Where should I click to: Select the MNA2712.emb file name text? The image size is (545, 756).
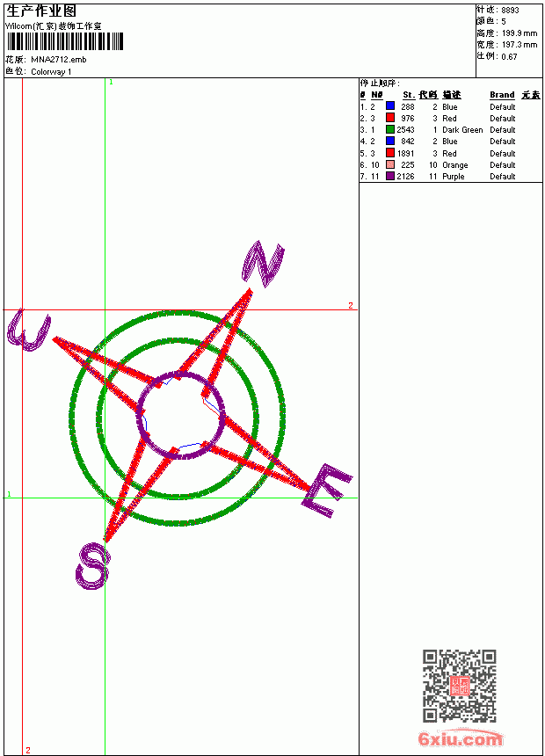59,60
